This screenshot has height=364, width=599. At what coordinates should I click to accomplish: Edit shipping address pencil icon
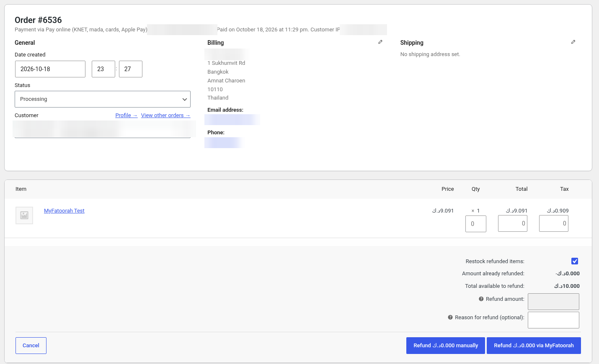click(573, 42)
